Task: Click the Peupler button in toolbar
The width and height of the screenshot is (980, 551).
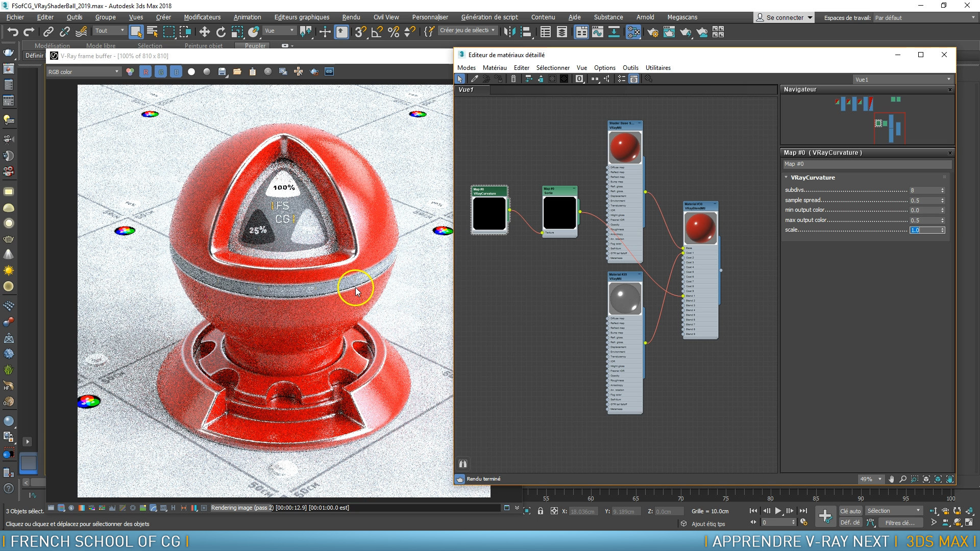Action: 255,45
